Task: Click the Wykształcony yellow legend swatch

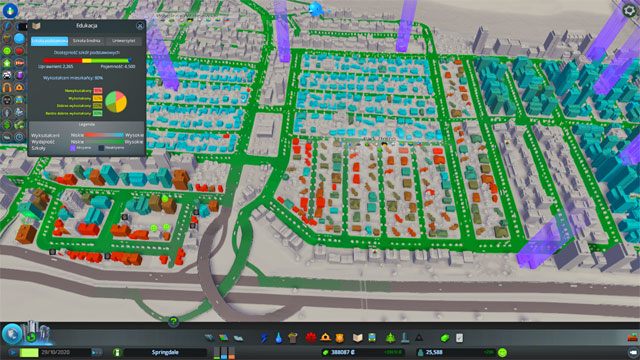Action: pyautogui.click(x=98, y=98)
